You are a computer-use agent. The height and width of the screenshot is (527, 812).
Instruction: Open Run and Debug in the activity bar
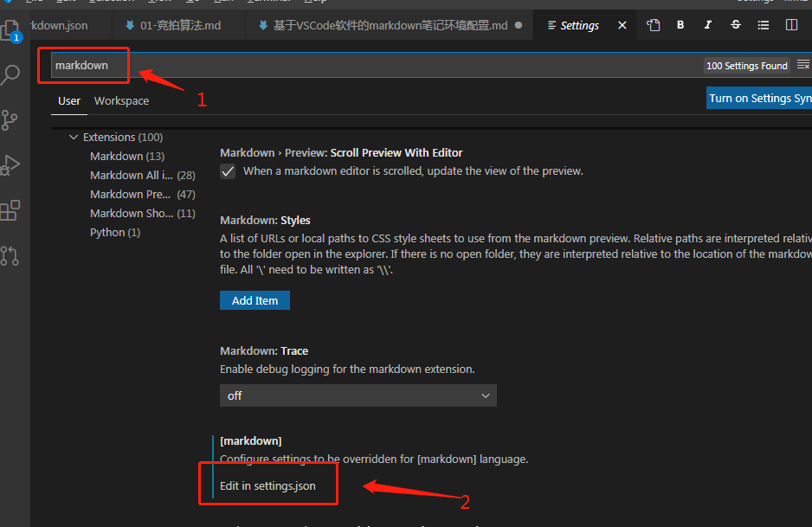click(11, 164)
